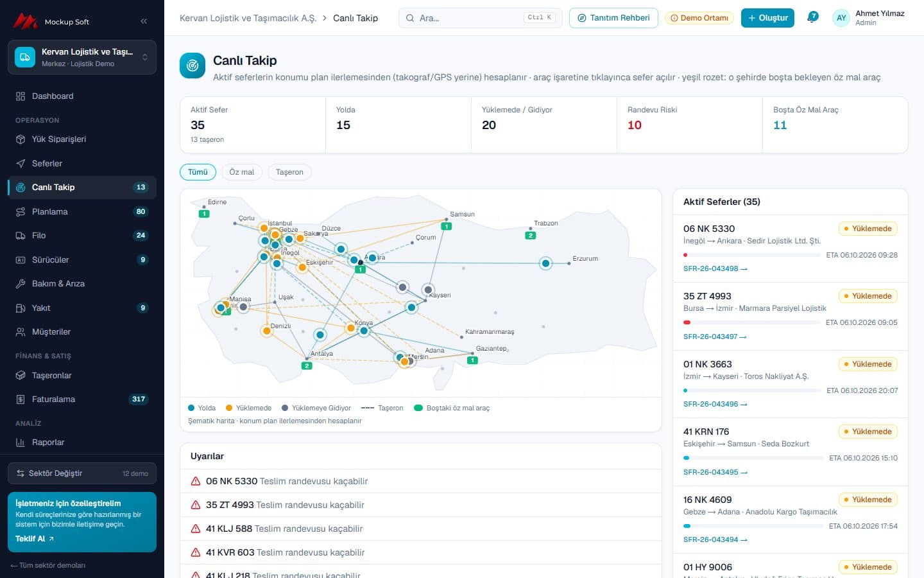
Task: Open the notifications bell
Action: tap(812, 18)
